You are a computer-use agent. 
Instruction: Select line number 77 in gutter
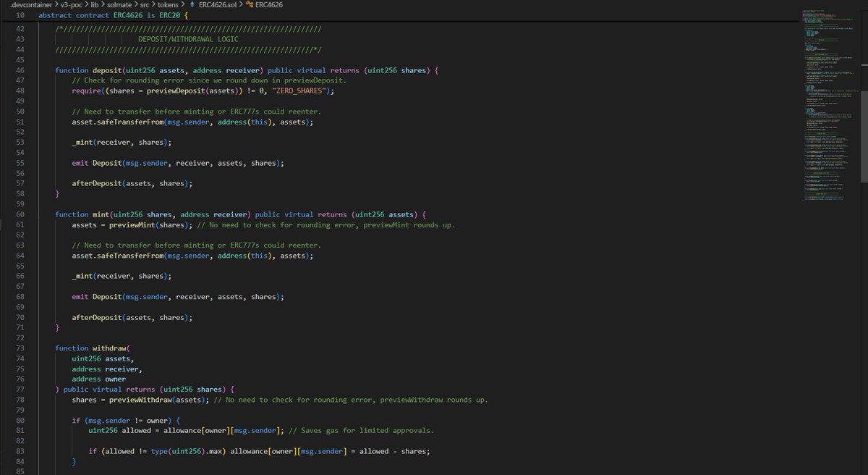tap(20, 390)
